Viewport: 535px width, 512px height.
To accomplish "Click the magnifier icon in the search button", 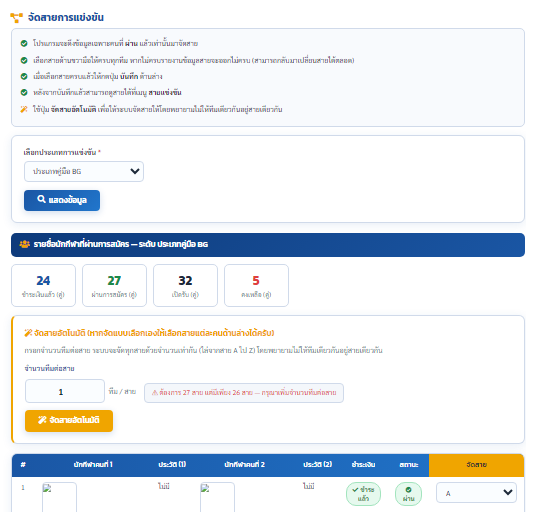I will [41, 199].
